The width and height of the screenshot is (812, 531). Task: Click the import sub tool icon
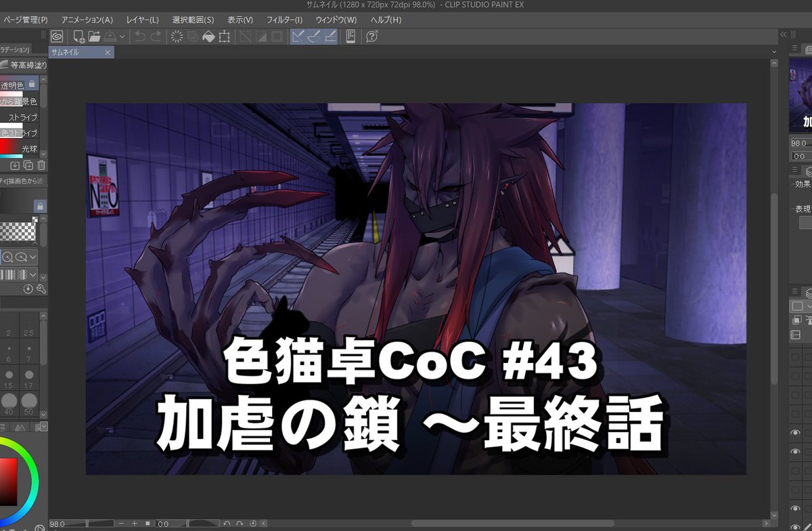coord(15,165)
